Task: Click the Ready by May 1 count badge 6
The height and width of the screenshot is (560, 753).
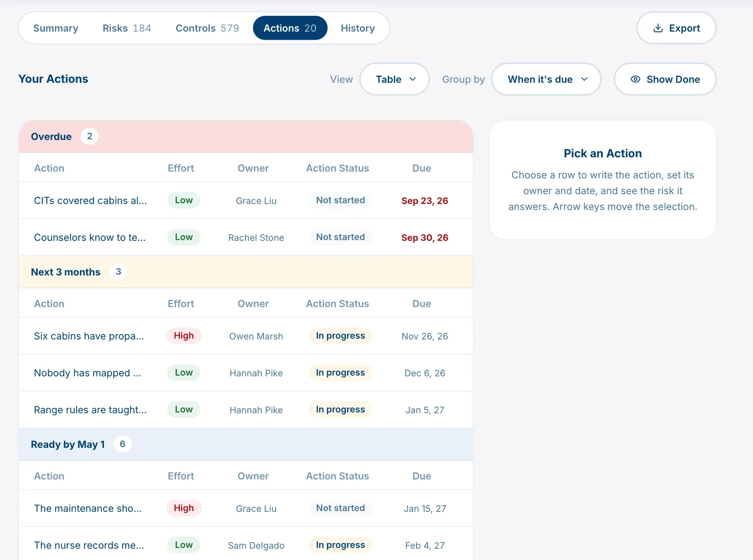Action: (122, 444)
